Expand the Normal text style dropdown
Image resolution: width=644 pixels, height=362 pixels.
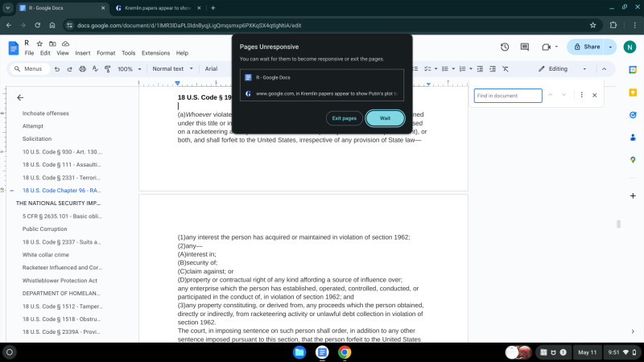(x=172, y=69)
